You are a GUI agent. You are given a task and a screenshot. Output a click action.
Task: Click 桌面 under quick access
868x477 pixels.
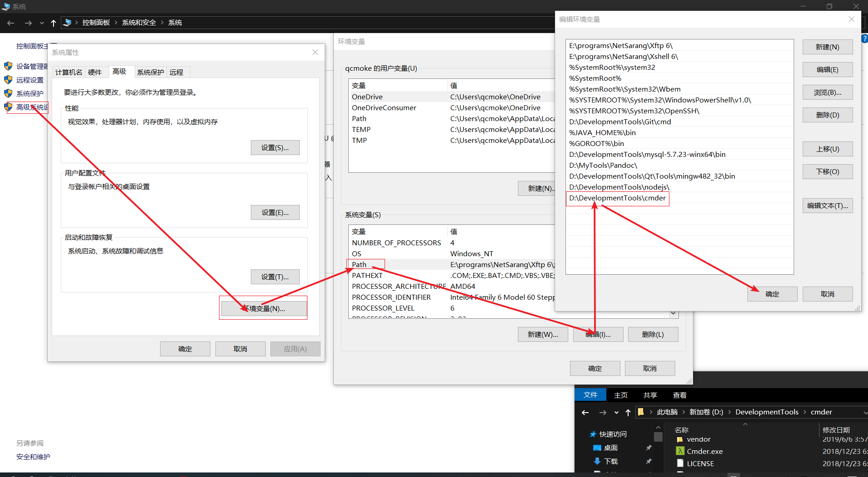pyautogui.click(x=610, y=448)
